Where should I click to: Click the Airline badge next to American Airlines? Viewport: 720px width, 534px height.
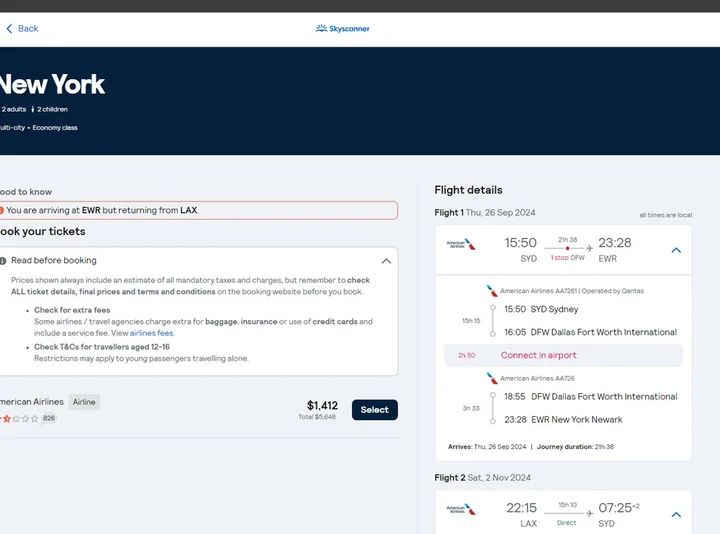(84, 402)
